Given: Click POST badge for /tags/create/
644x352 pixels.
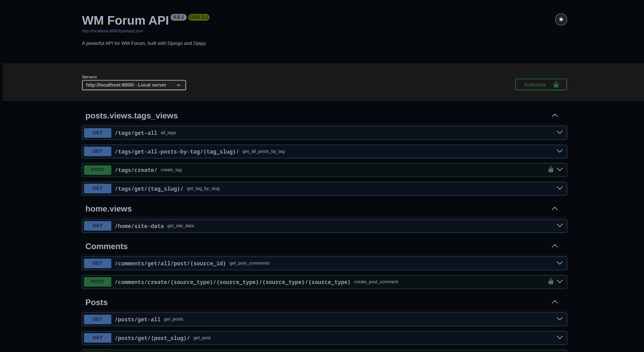Looking at the screenshot, I should 97,170.
